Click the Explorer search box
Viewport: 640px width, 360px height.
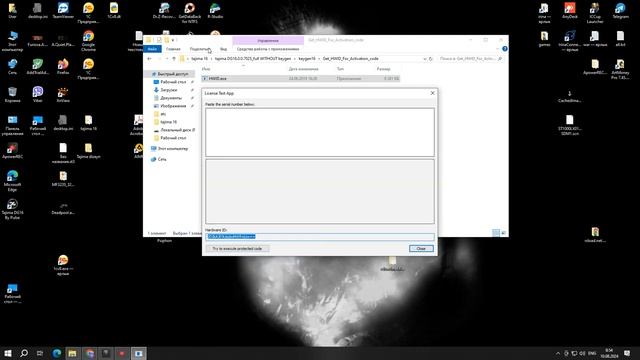[x=470, y=59]
